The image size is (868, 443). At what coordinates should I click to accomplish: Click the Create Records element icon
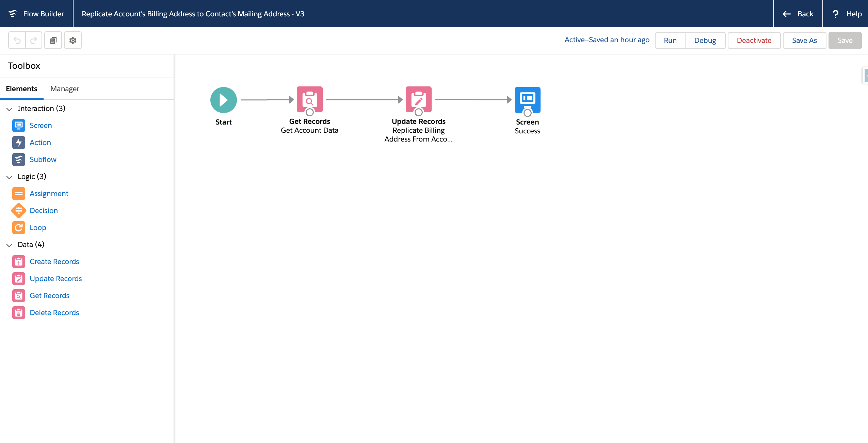[19, 261]
